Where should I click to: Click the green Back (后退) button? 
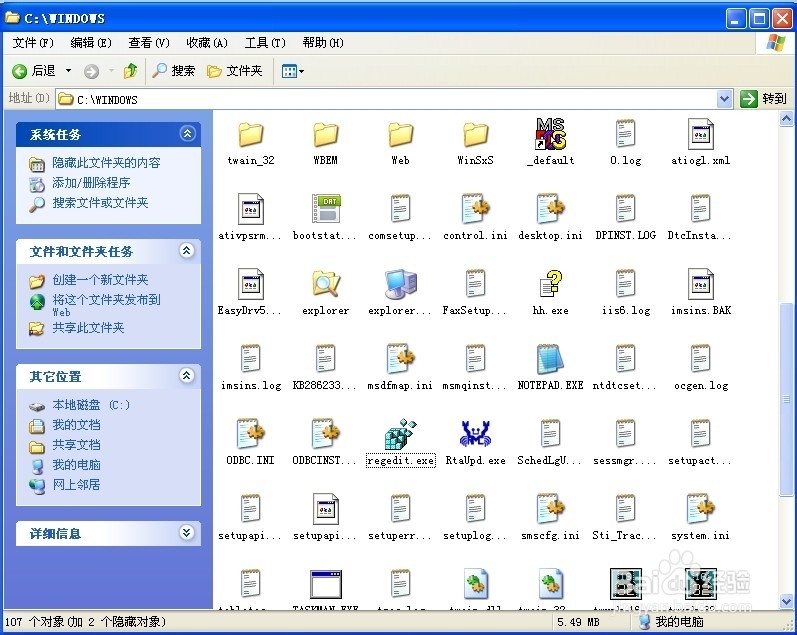34,71
